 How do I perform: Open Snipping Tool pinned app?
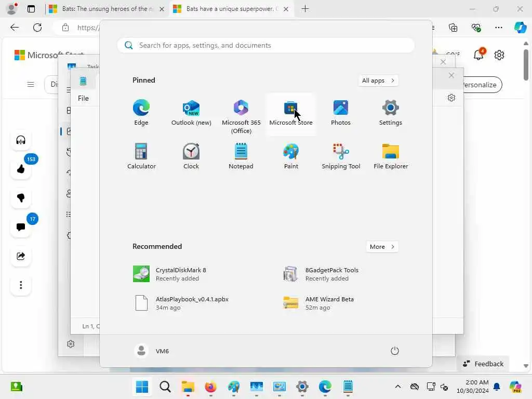click(x=341, y=156)
